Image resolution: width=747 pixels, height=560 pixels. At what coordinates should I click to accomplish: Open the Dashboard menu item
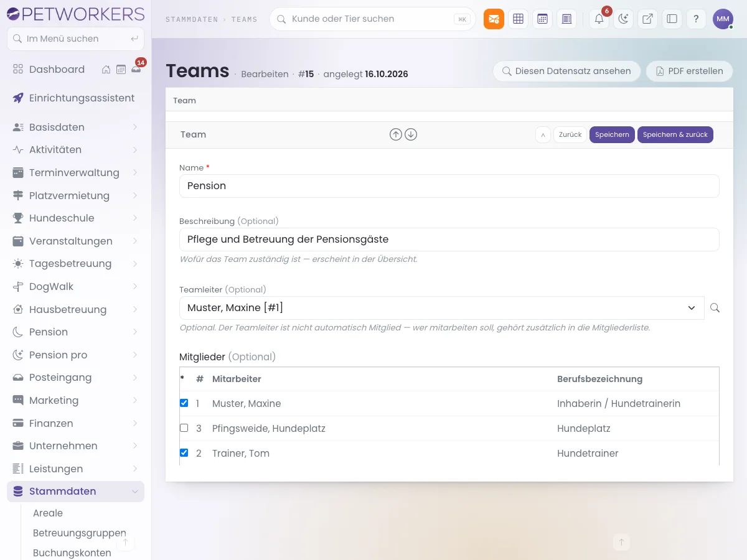[x=57, y=70]
